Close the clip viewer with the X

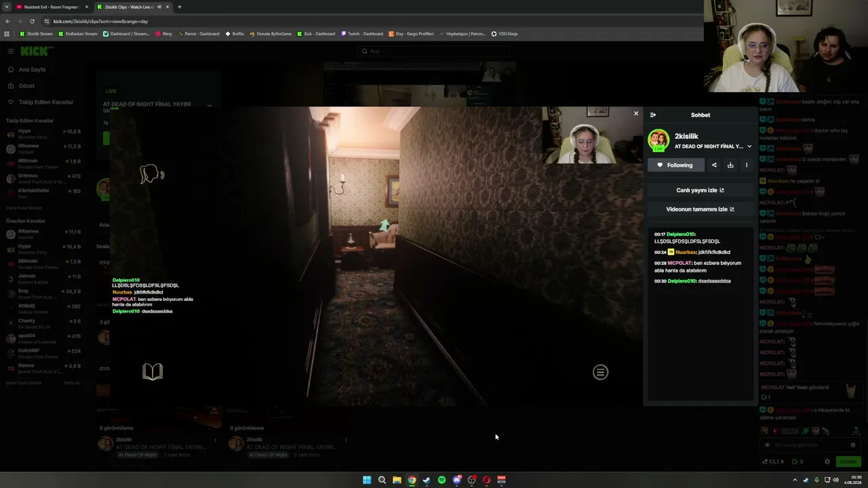(636, 114)
